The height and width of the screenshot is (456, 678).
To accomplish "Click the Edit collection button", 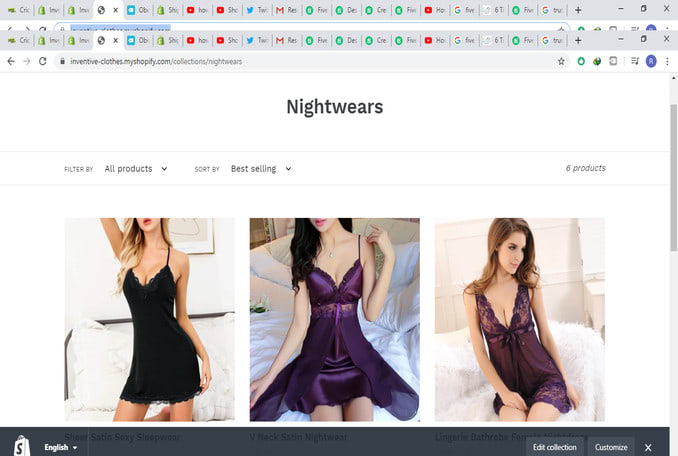I will (554, 447).
